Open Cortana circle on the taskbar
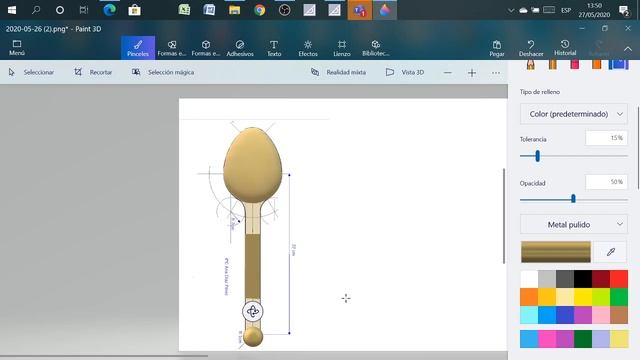 click(x=60, y=10)
